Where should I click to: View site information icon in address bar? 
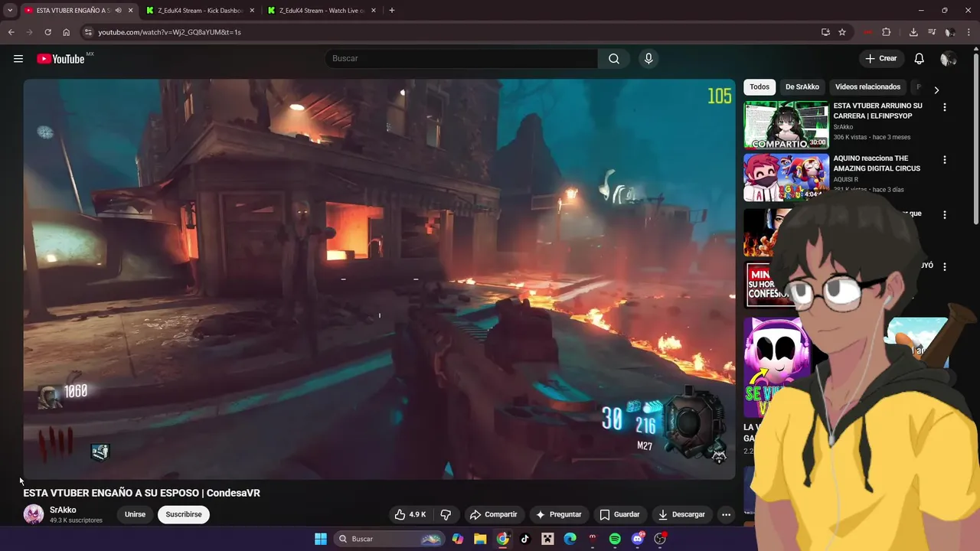[x=88, y=32]
